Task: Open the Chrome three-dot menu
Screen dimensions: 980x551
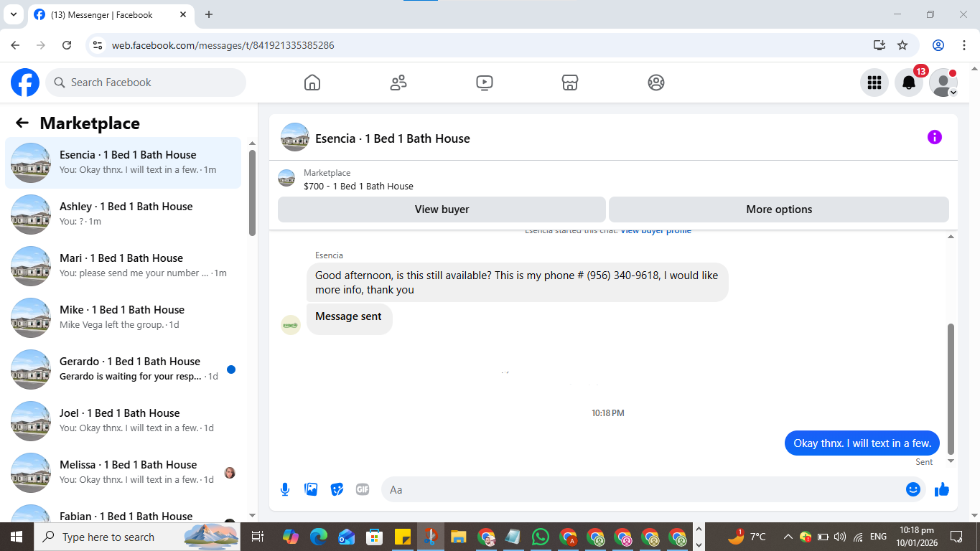Action: [964, 45]
